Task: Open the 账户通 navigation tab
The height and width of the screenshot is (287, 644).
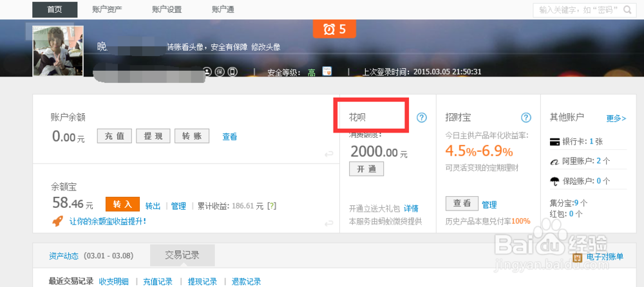Action: point(223,10)
